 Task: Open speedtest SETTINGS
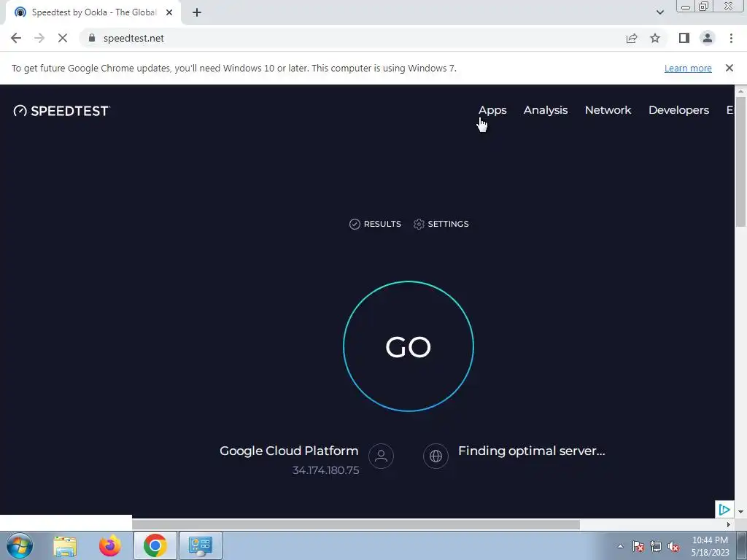click(441, 224)
